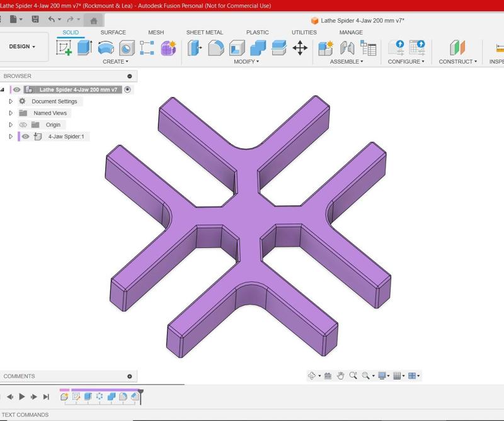Select the Revolve tool
The width and height of the screenshot is (504, 421).
coord(106,48)
